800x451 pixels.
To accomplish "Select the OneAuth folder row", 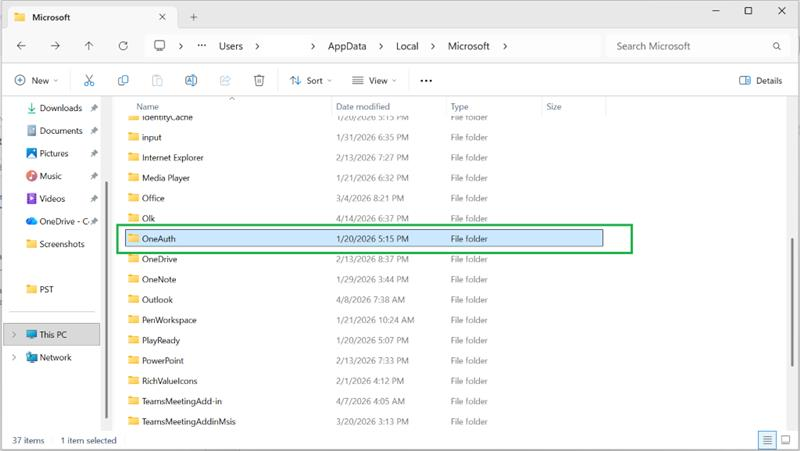I will pos(364,238).
